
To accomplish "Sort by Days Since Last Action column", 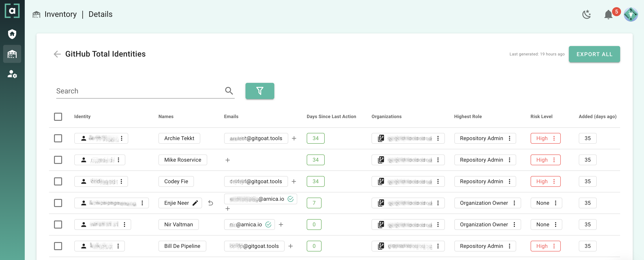I will (331, 117).
